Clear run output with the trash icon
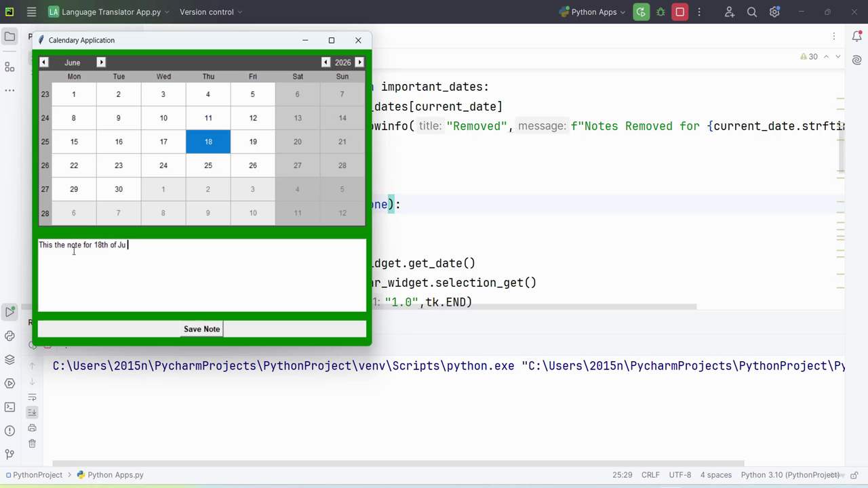The image size is (868, 488). (x=32, y=443)
